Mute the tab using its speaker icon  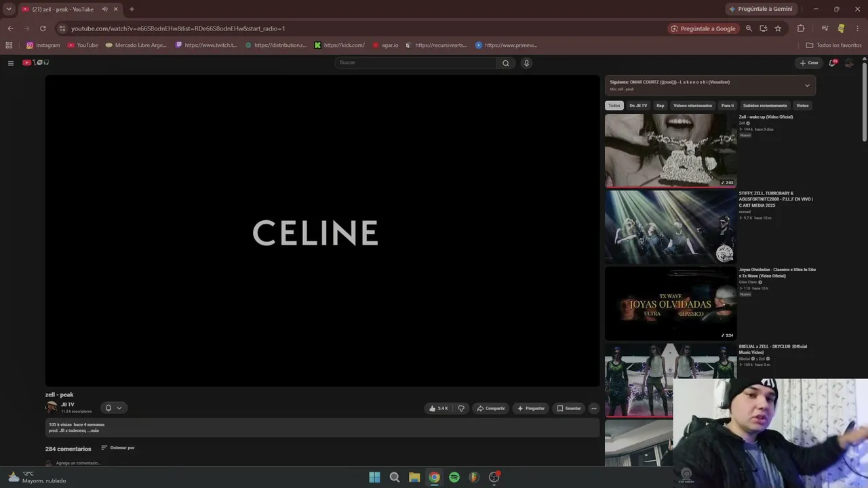pos(104,9)
